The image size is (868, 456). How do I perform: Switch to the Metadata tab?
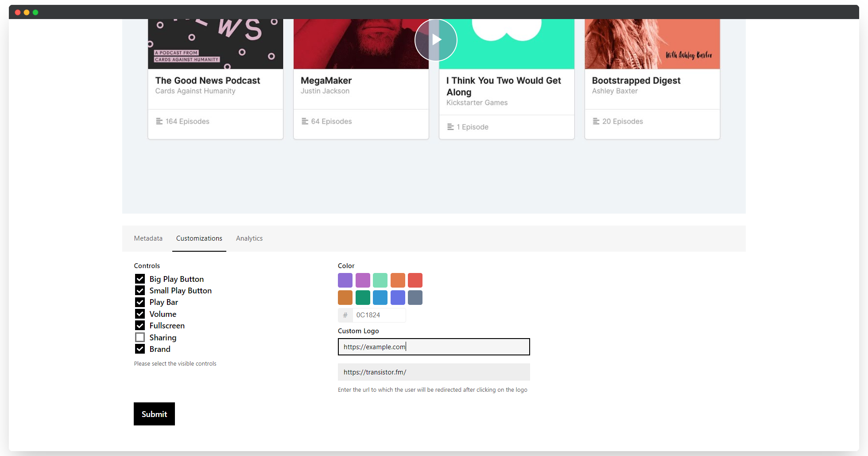click(148, 238)
